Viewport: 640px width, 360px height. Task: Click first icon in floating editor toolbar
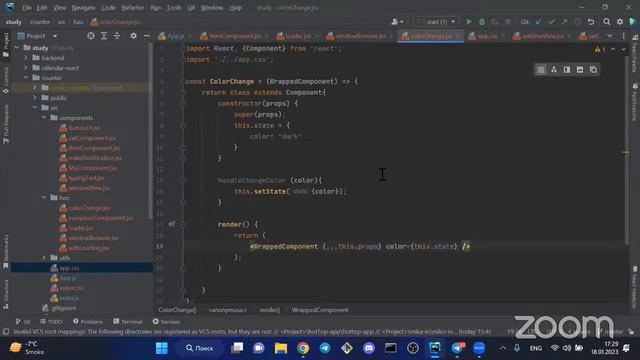pyautogui.click(x=541, y=70)
